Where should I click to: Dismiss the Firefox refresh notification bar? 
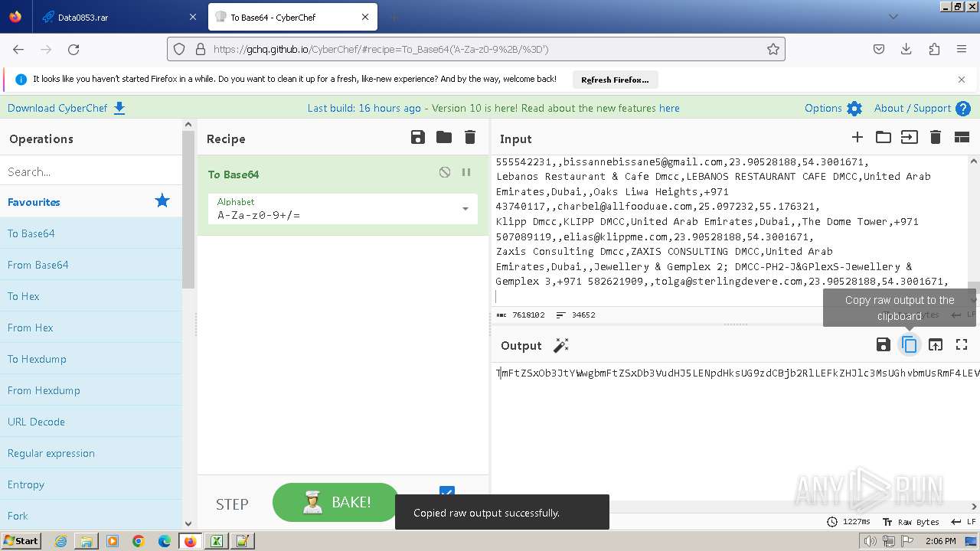pyautogui.click(x=962, y=79)
